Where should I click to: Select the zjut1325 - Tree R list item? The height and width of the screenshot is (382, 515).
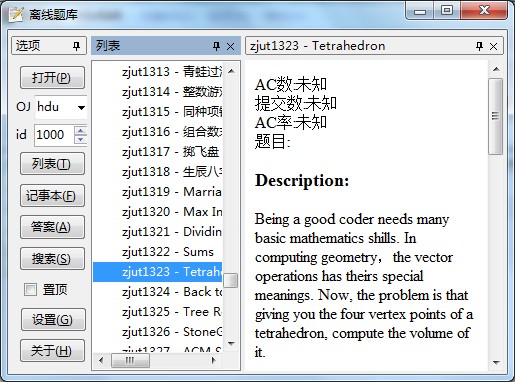[157, 312]
